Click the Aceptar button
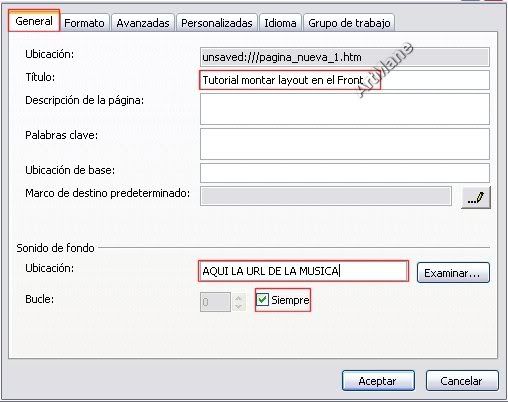This screenshot has height=402, width=508. pyautogui.click(x=378, y=381)
